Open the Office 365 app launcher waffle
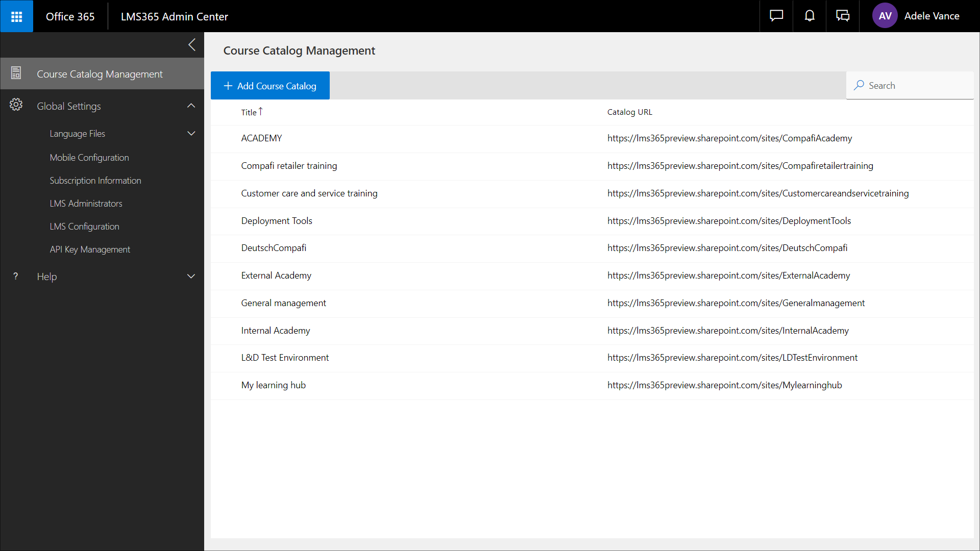This screenshot has height=551, width=980. pos(16,16)
